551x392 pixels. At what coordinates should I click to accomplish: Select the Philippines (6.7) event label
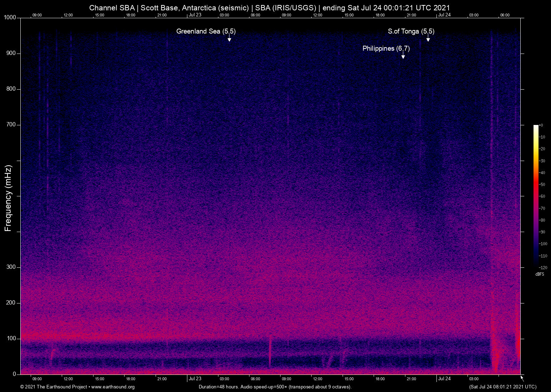point(386,49)
